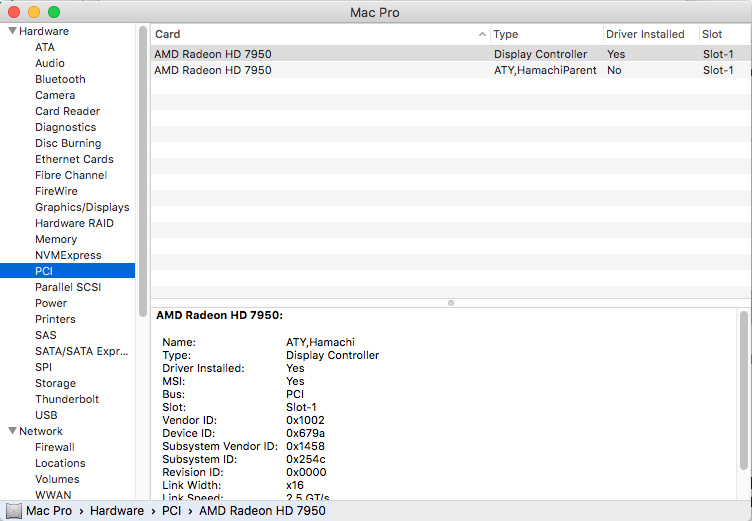The width and height of the screenshot is (752, 521).
Task: Select FireWire in the sidebar
Action: click(56, 191)
